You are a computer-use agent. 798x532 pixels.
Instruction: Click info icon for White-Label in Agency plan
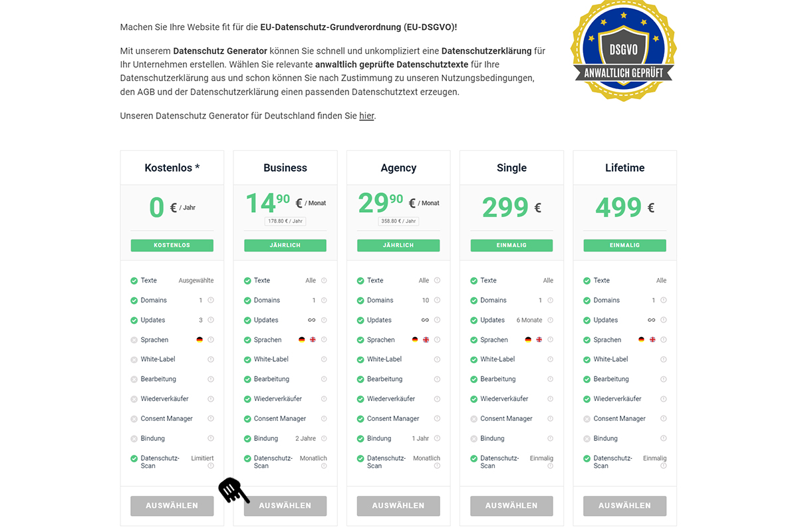(x=437, y=359)
